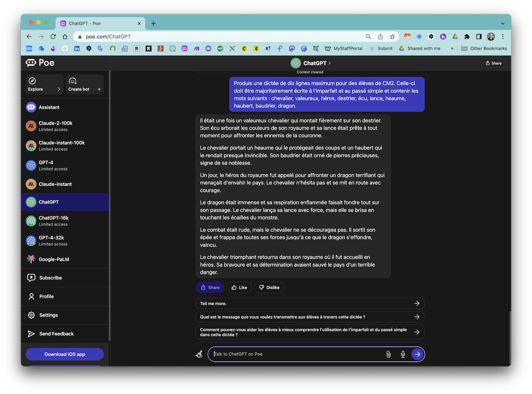Expand Explore with its right chevron

click(x=59, y=89)
